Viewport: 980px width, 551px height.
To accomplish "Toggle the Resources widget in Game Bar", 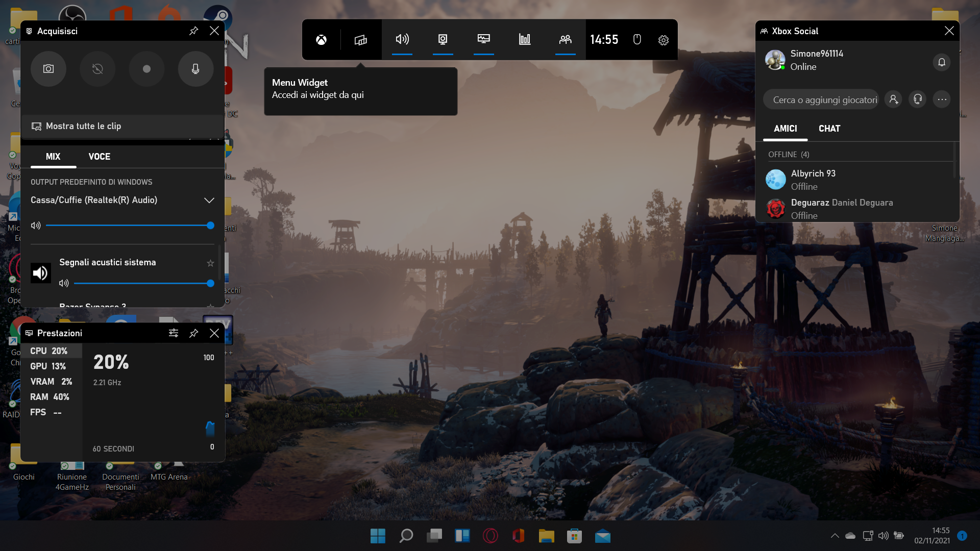I will pyautogui.click(x=524, y=39).
